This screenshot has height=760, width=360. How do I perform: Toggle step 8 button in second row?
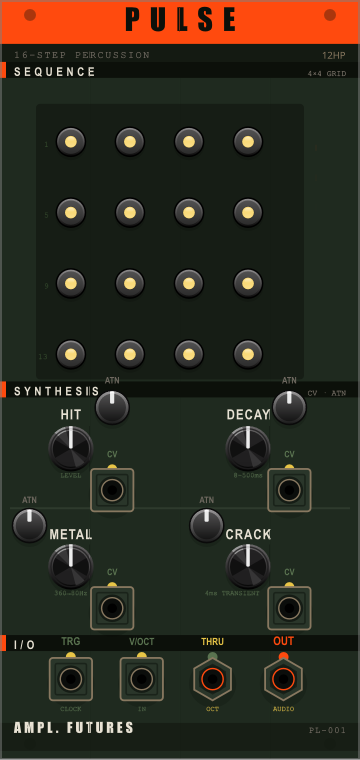(x=248, y=212)
